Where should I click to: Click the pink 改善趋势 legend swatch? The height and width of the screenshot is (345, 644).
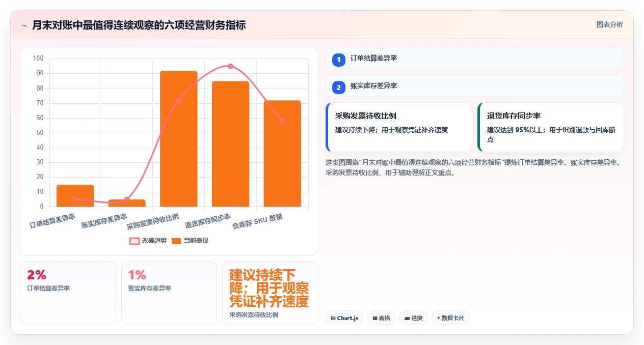click(x=134, y=241)
